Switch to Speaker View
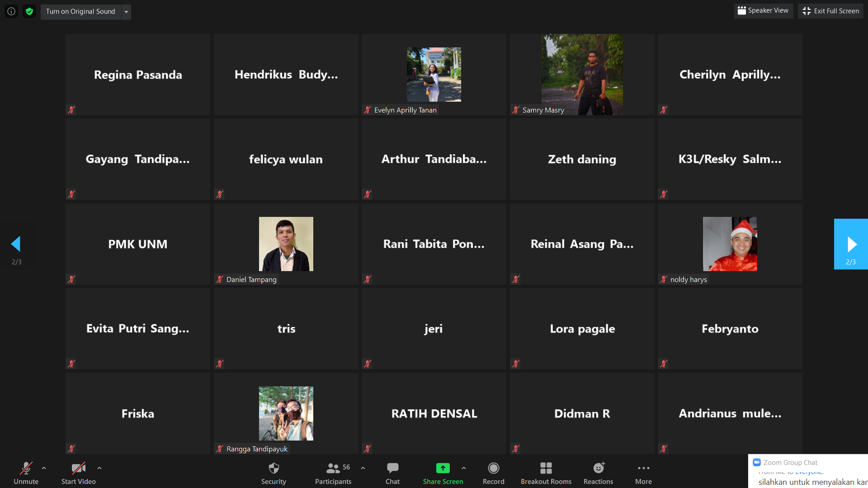868x488 pixels. pyautogui.click(x=763, y=10)
